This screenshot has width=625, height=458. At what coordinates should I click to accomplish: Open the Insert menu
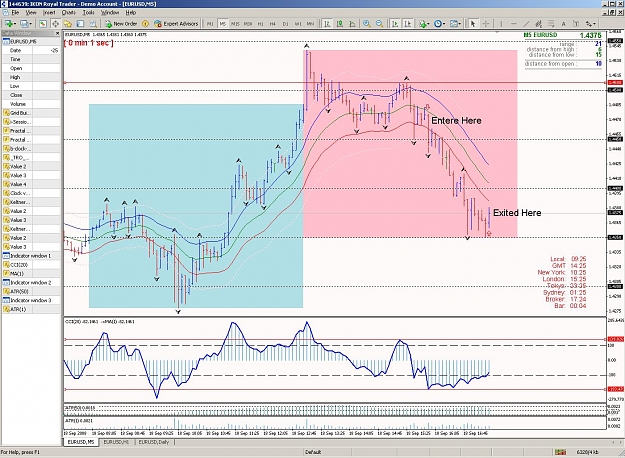pyautogui.click(x=49, y=12)
